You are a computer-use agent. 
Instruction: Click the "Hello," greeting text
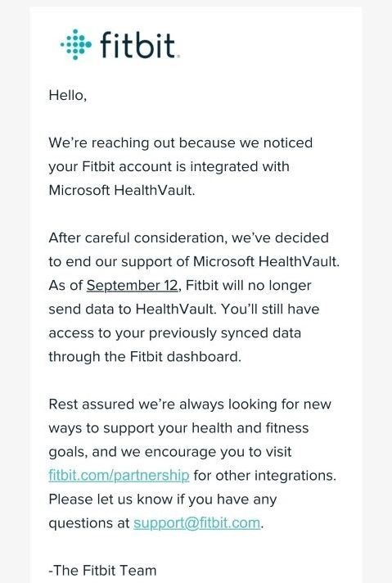[x=68, y=96]
